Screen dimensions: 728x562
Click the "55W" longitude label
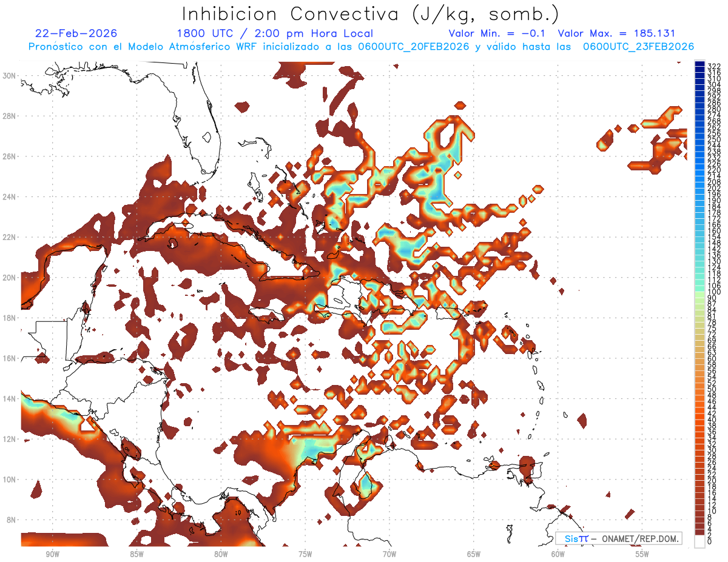pyautogui.click(x=642, y=555)
